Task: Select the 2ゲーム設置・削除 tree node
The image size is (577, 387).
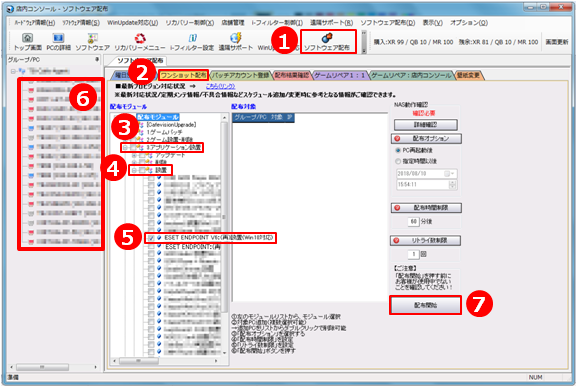Action: 169,140
